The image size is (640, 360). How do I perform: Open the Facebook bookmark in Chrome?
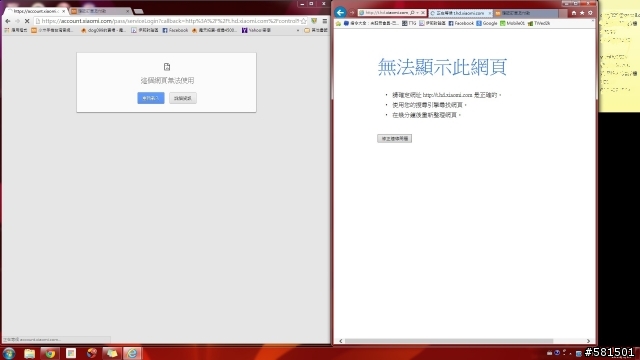click(x=175, y=30)
